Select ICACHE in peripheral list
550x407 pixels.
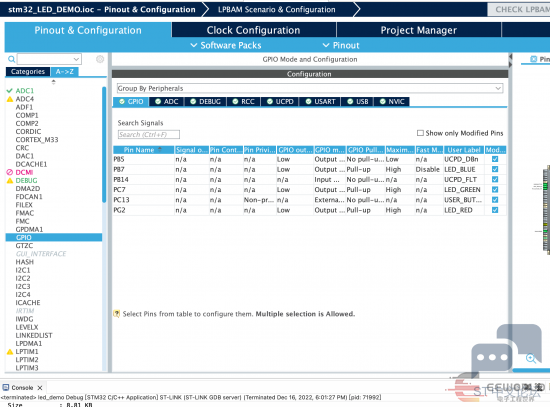tap(28, 302)
